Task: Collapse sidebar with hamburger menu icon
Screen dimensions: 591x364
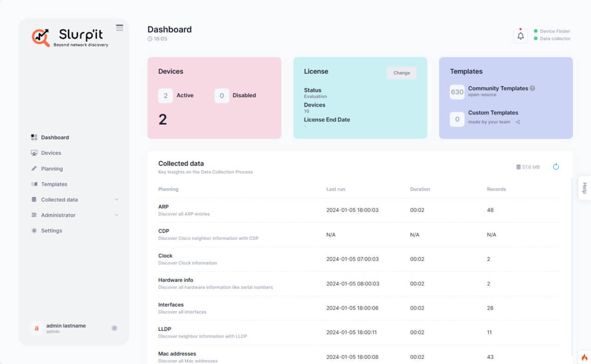Action: [120, 28]
